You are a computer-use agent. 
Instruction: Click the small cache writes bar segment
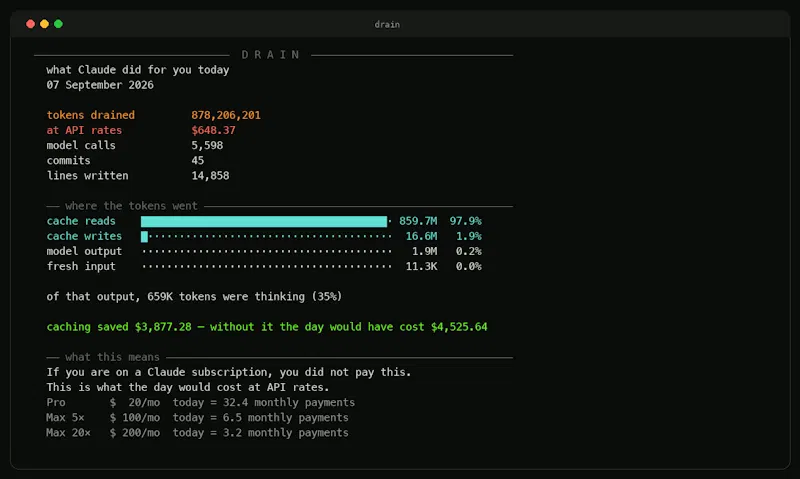click(144, 237)
